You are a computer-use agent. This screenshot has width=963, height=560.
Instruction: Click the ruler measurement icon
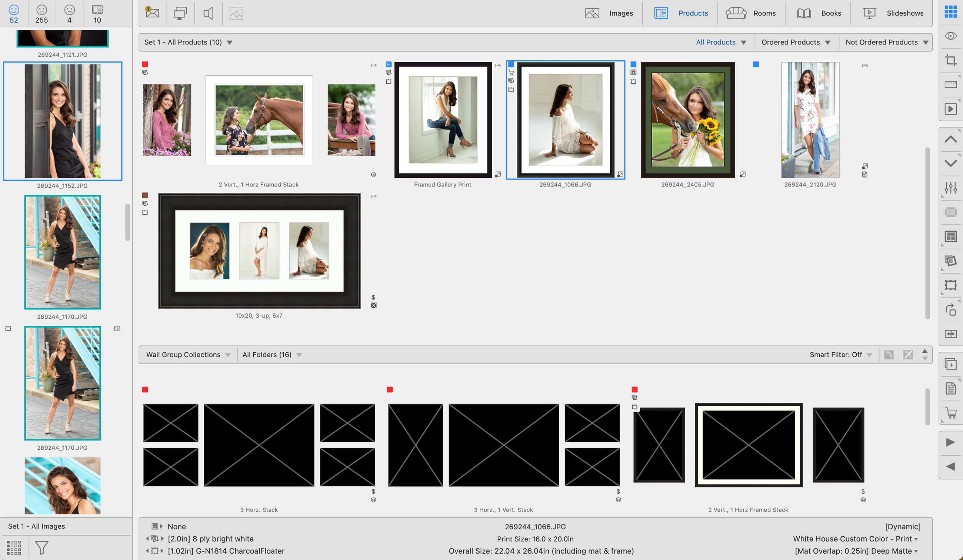pos(950,84)
